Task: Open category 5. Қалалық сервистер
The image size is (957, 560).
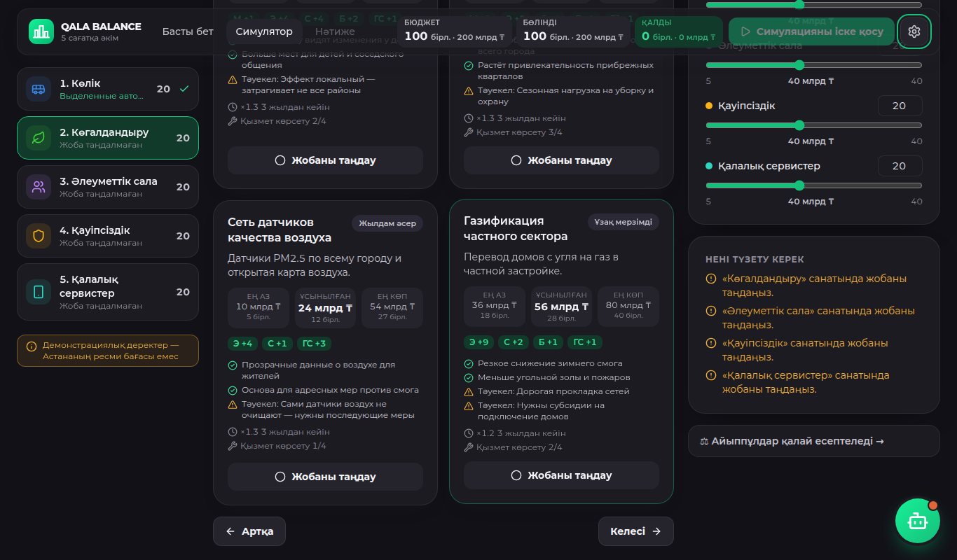Action: tap(108, 292)
